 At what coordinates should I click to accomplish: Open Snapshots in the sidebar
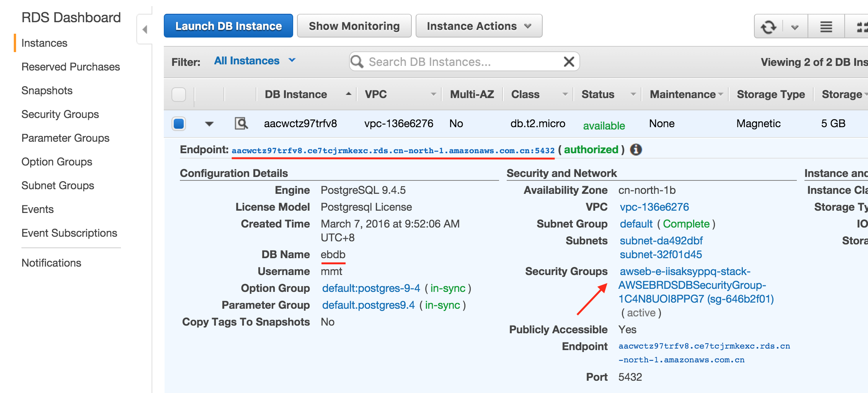tap(47, 90)
